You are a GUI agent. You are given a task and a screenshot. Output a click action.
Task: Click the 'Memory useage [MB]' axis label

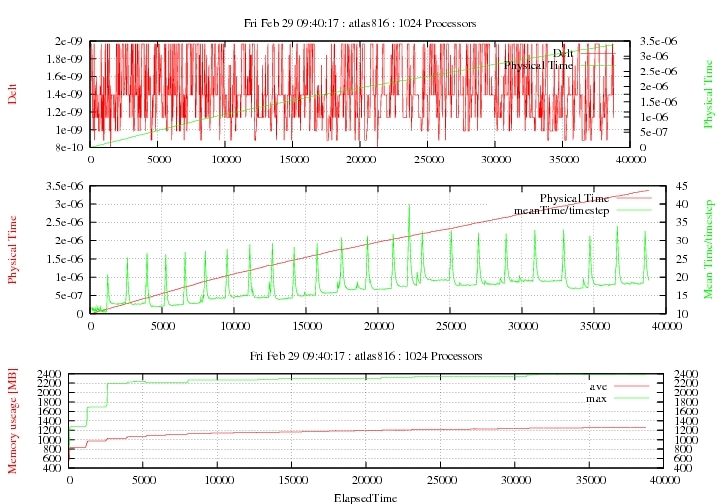tap(12, 420)
